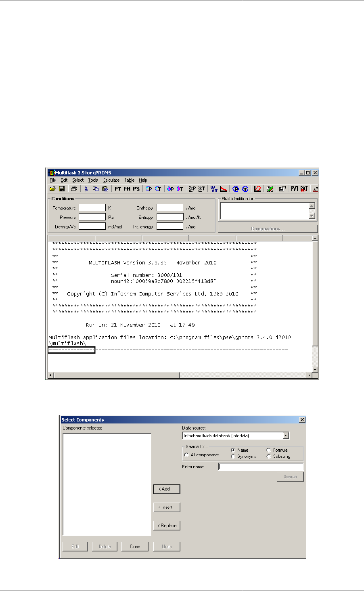Click the fixed phase fraction P icon
This screenshot has height=591, width=364.
192,189
